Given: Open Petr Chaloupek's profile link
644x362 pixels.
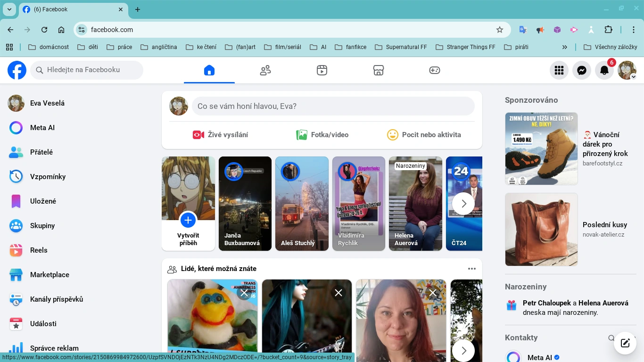Looking at the screenshot, I should coord(547,303).
